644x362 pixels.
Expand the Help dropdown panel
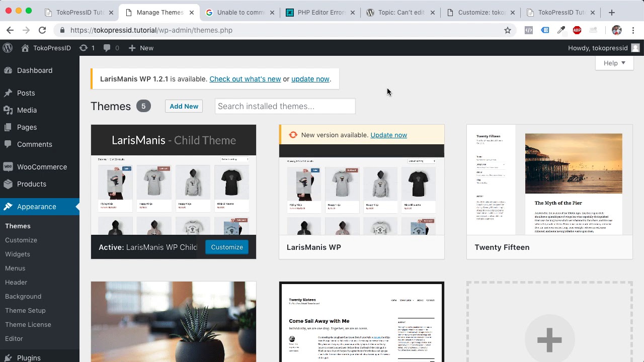pos(614,63)
